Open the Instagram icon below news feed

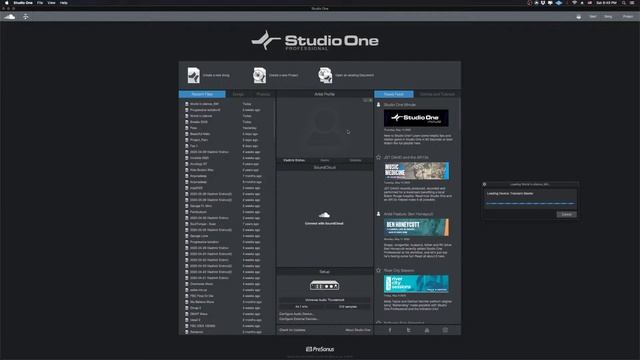pos(445,330)
